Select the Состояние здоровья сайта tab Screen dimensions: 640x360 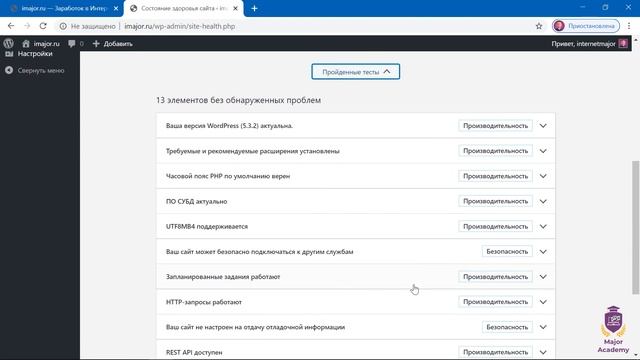coord(184,8)
